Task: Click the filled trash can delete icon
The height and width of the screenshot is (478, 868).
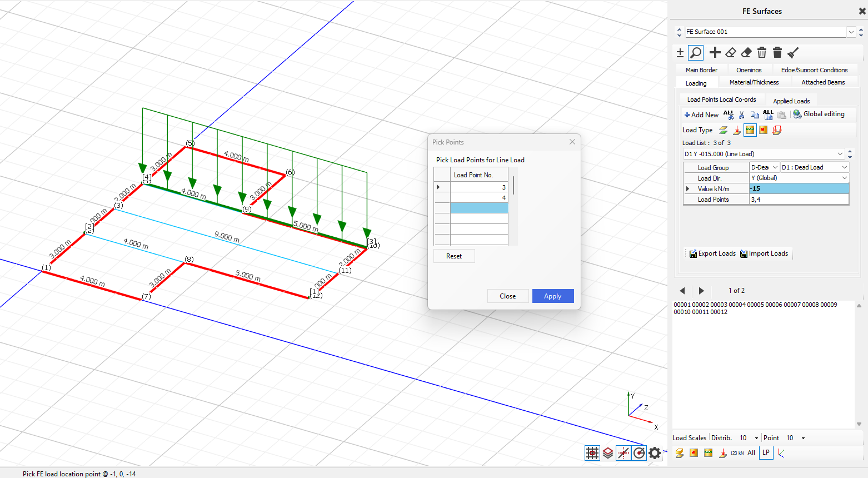Action: [x=777, y=53]
